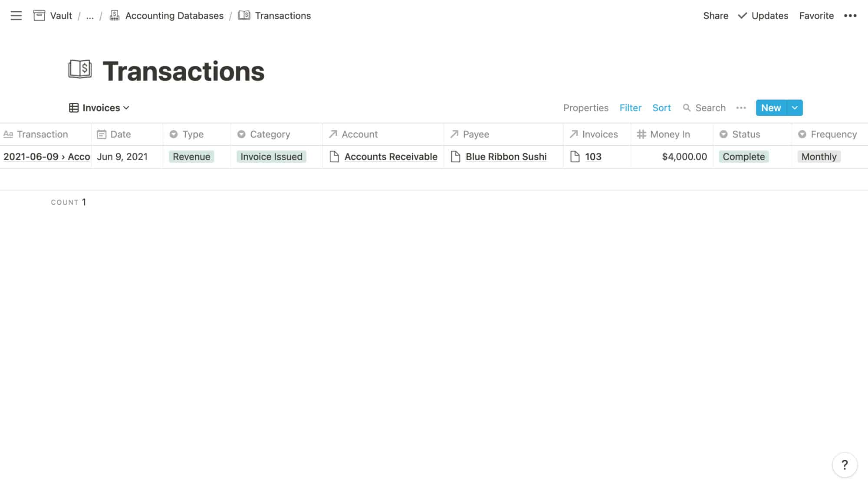Click the arrow icon on the Payee column header

point(454,134)
